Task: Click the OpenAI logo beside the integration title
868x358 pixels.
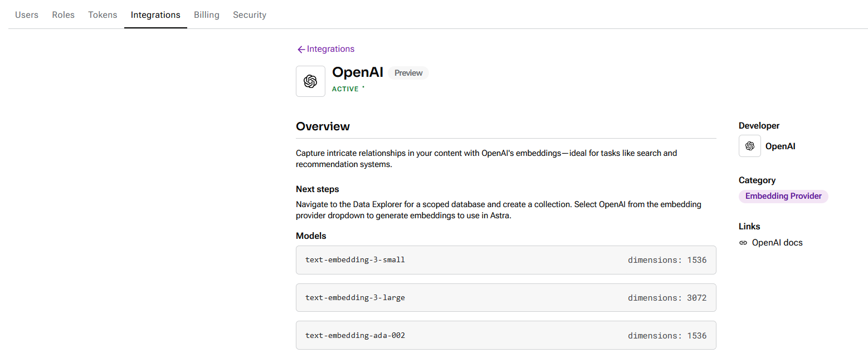Action: (x=310, y=81)
